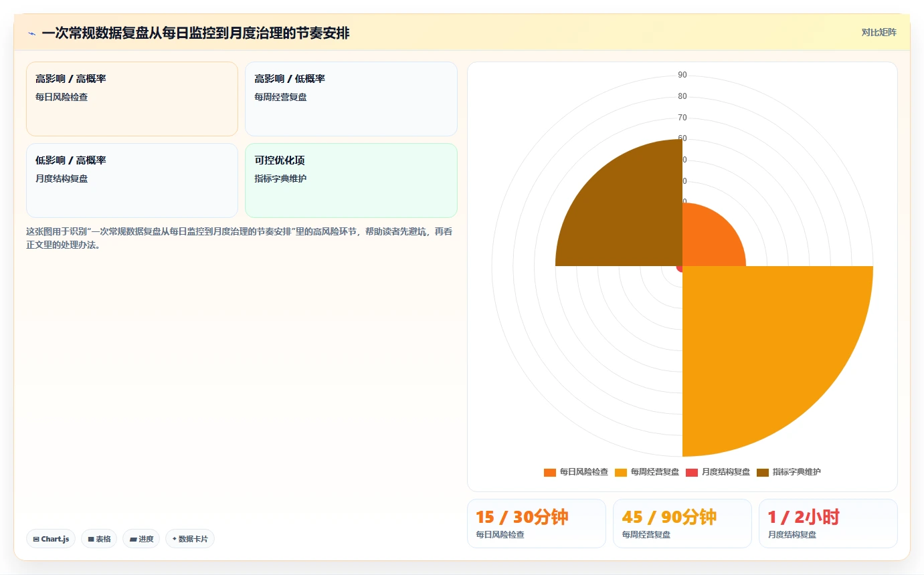Click the 对比矩阵 label in the header

[879, 32]
